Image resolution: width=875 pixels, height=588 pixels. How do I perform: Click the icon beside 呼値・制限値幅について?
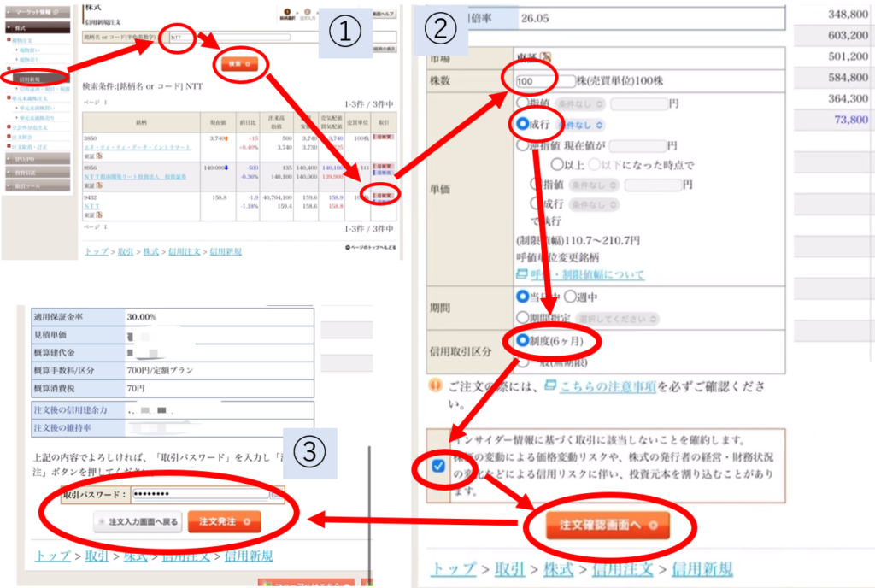(524, 274)
